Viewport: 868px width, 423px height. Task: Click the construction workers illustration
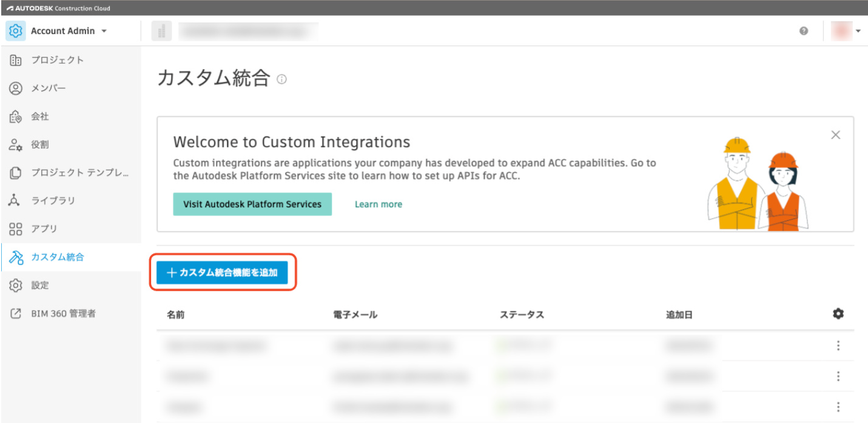758,184
